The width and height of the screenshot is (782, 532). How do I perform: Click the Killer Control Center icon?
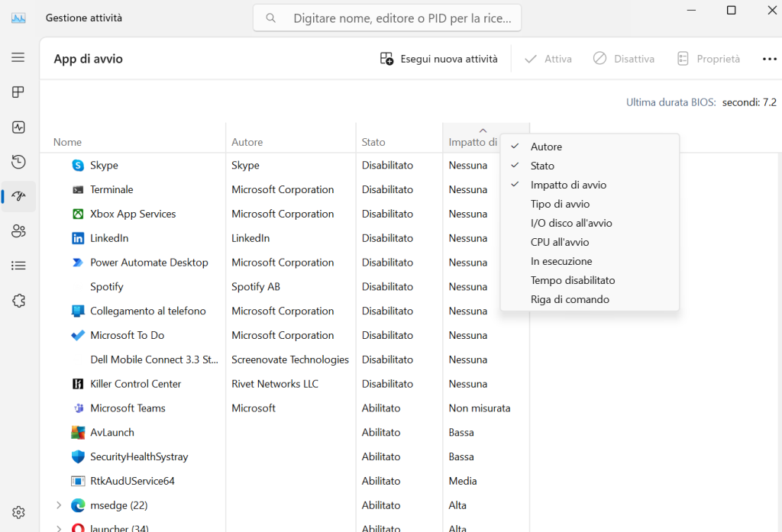pos(78,384)
